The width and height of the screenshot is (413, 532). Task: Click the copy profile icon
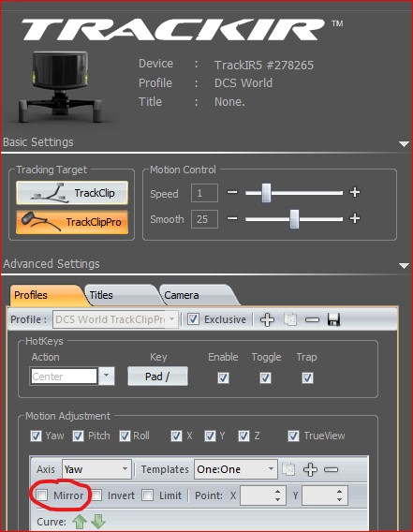[290, 319]
